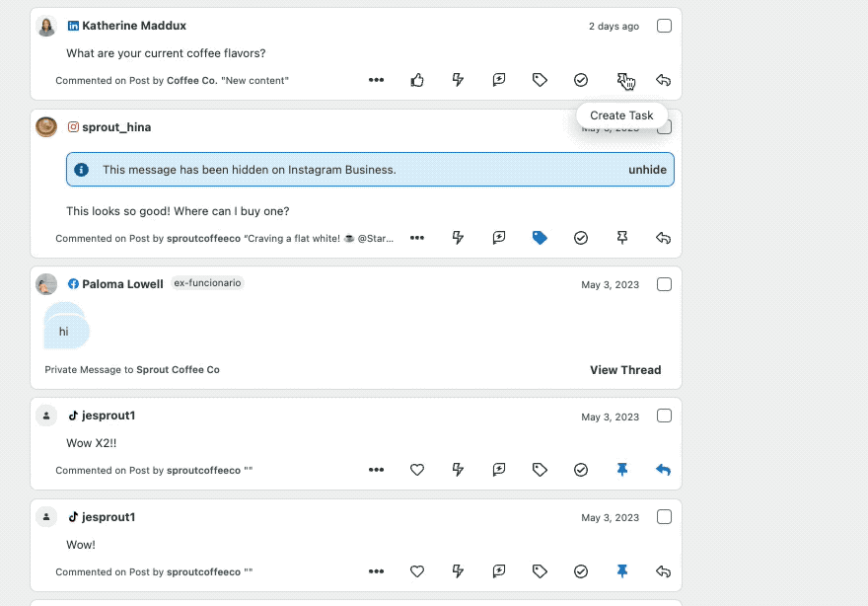Reply to the 'Wow X2!!' comment

point(663,470)
